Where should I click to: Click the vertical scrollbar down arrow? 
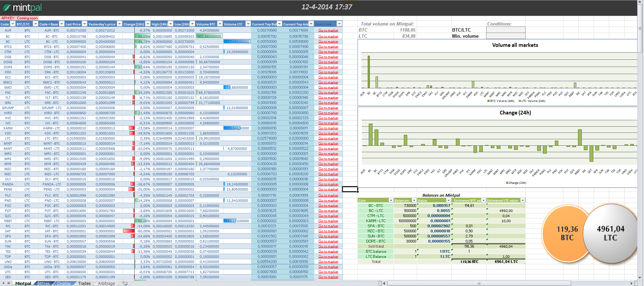640,278
